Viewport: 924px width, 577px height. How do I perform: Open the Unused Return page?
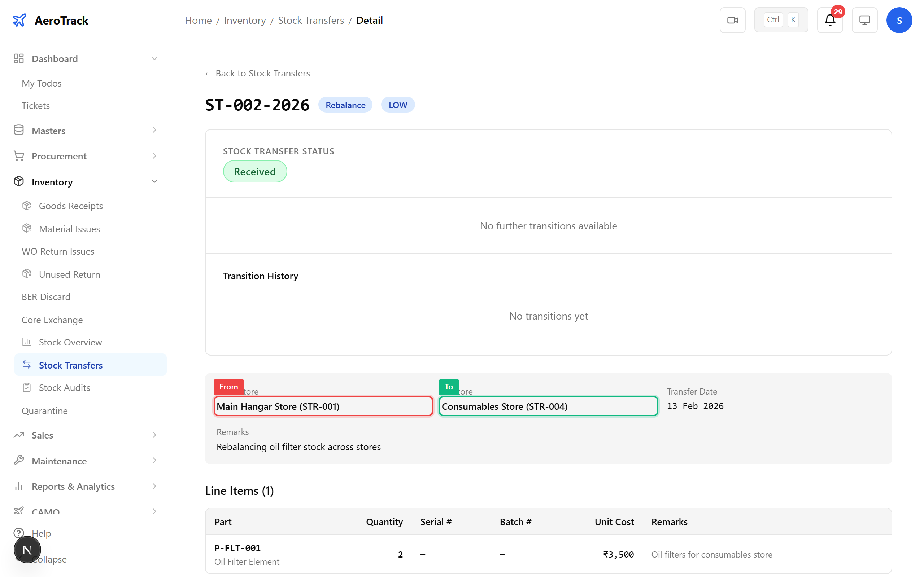(x=70, y=274)
